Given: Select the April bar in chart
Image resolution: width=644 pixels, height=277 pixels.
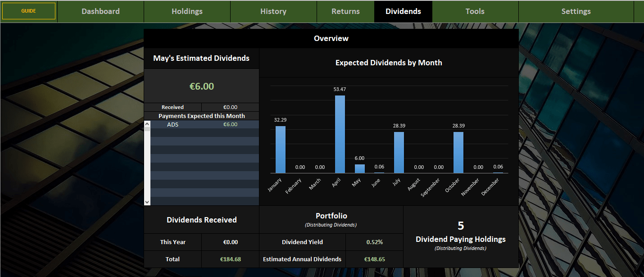Looking at the screenshot, I should 340,134.
